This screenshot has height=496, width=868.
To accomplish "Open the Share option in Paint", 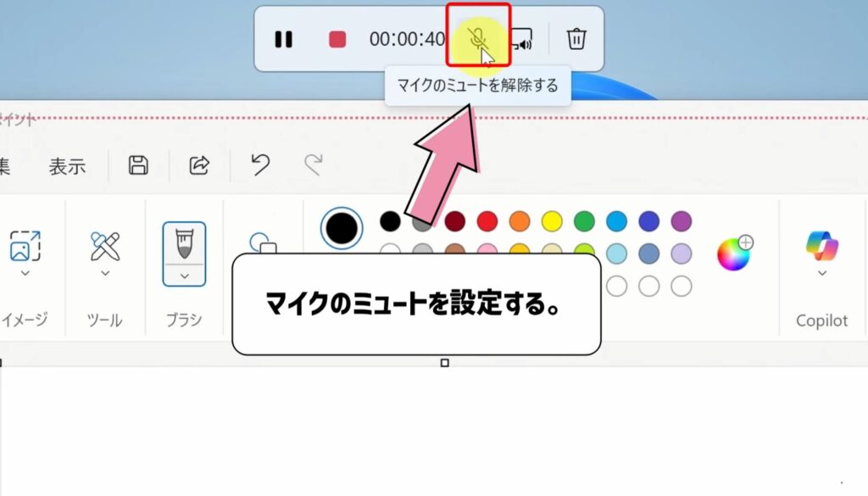I will click(x=198, y=166).
